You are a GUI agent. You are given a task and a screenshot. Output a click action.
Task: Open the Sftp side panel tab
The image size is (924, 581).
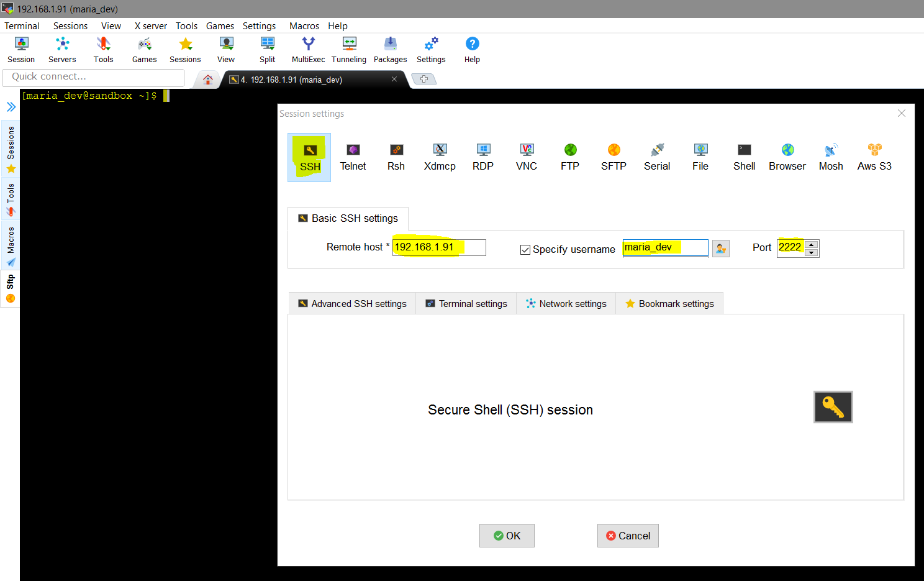pyautogui.click(x=11, y=290)
